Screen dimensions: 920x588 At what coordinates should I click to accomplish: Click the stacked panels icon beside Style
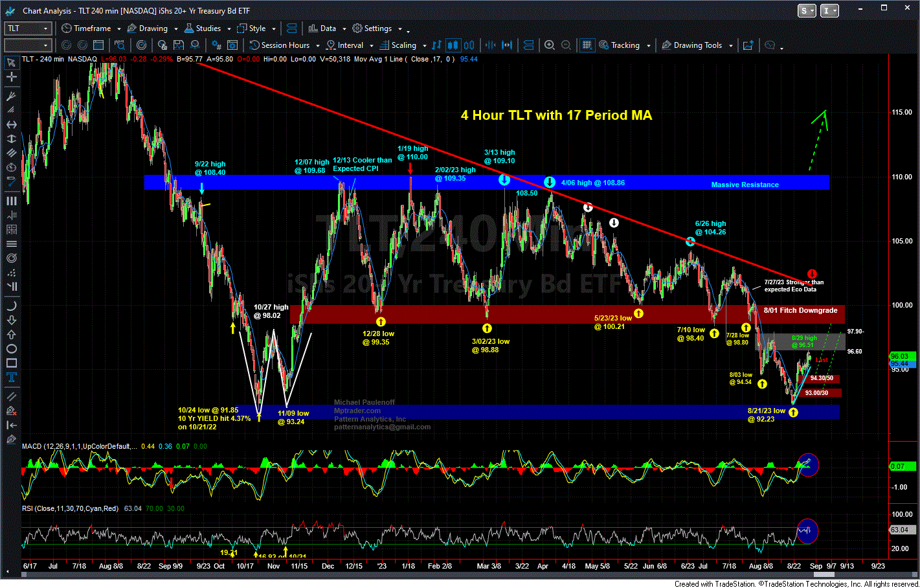pyautogui.click(x=291, y=28)
